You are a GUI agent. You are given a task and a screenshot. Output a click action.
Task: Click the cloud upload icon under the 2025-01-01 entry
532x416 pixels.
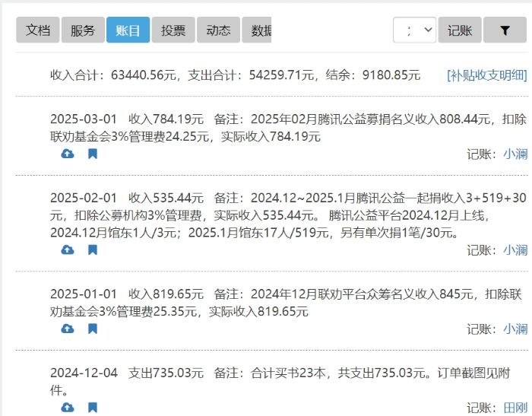[x=68, y=329]
